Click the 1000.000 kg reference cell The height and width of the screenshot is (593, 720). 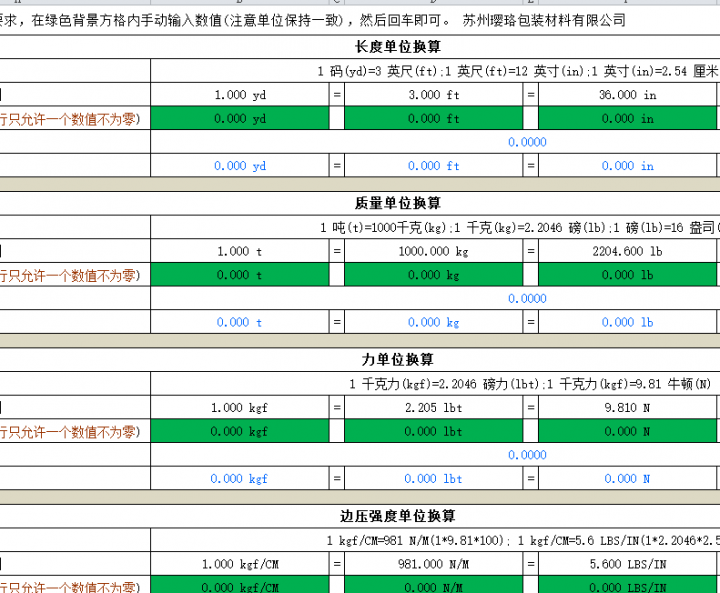[x=433, y=251]
